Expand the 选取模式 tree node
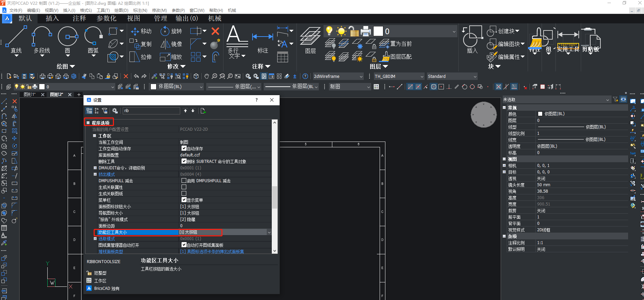The width and height of the screenshot is (644, 300). tap(95, 238)
